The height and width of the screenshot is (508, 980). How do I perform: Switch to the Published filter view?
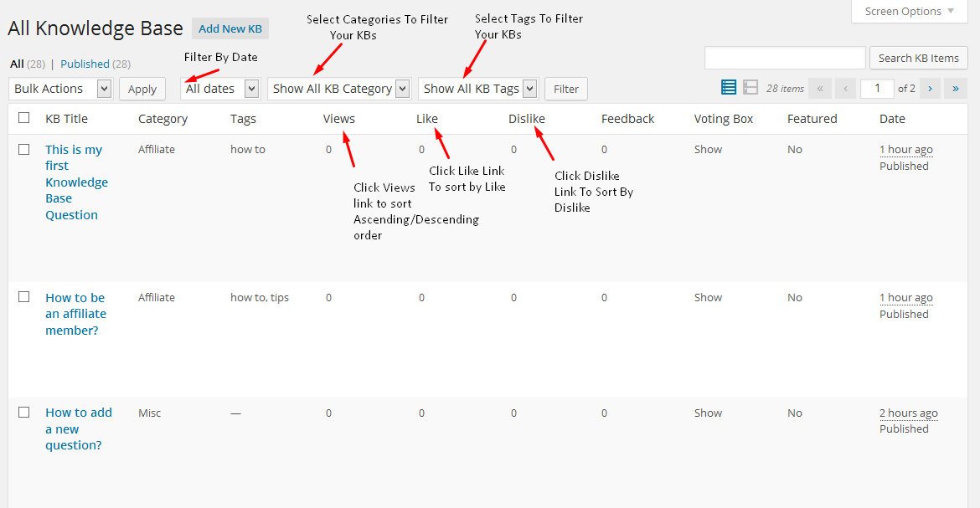(86, 64)
